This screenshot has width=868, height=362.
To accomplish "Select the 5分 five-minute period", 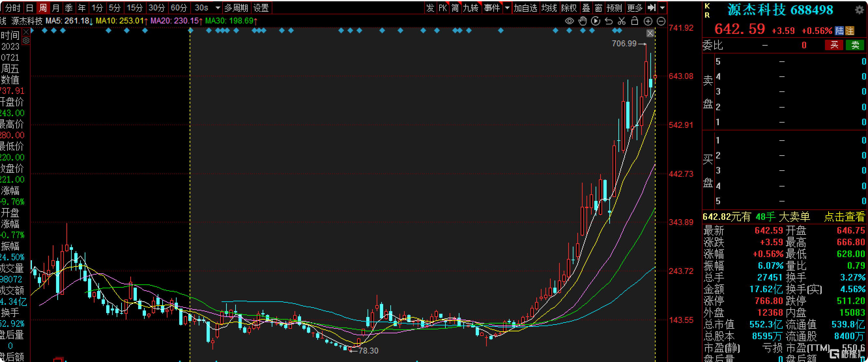I will 115,8.
